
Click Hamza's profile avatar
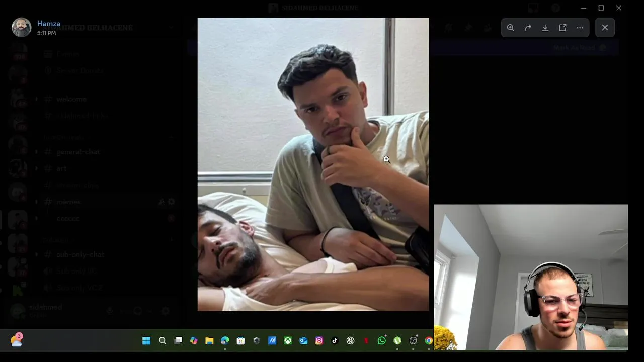pyautogui.click(x=22, y=28)
